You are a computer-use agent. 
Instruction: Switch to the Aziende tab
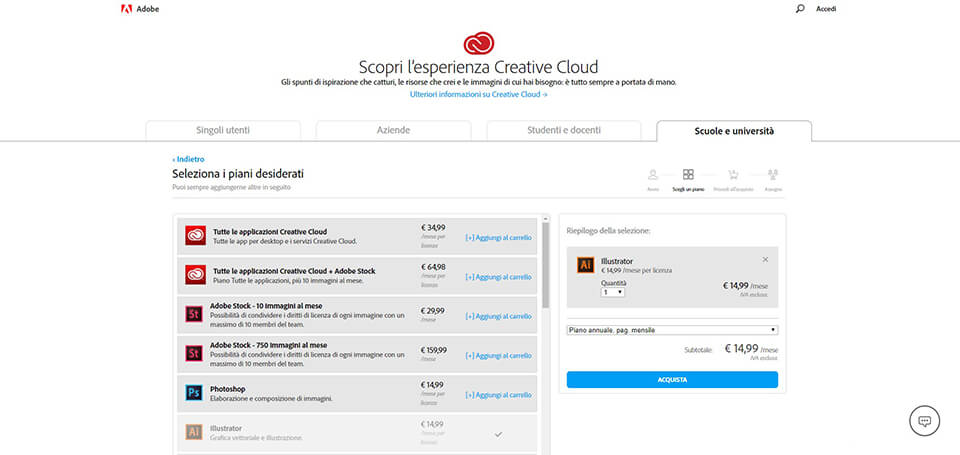(393, 130)
